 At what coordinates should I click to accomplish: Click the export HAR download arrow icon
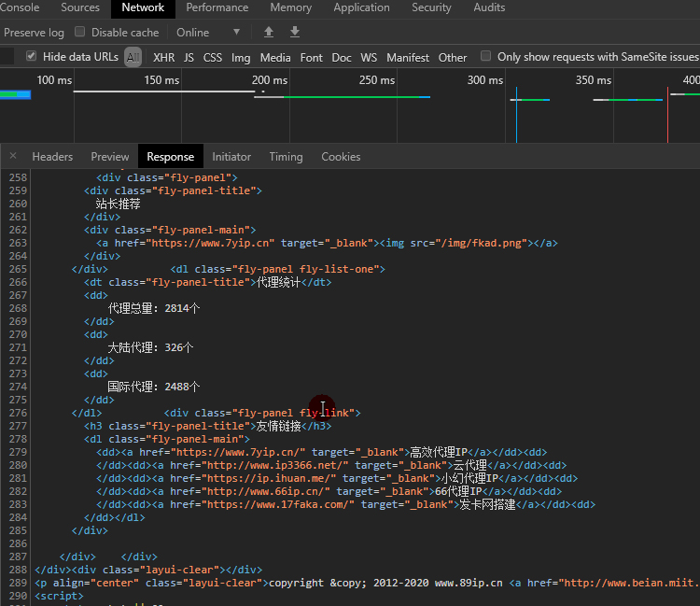(295, 32)
